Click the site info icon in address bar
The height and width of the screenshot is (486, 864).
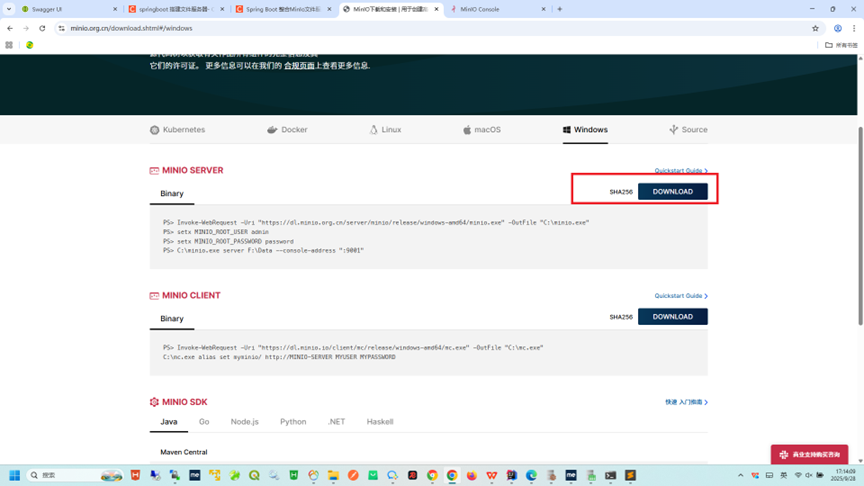point(61,28)
